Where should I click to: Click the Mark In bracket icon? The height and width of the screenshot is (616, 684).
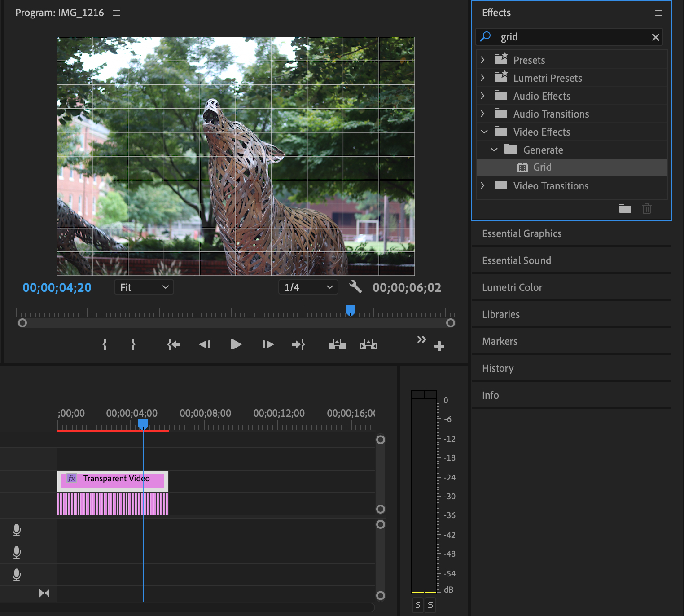pyautogui.click(x=105, y=344)
